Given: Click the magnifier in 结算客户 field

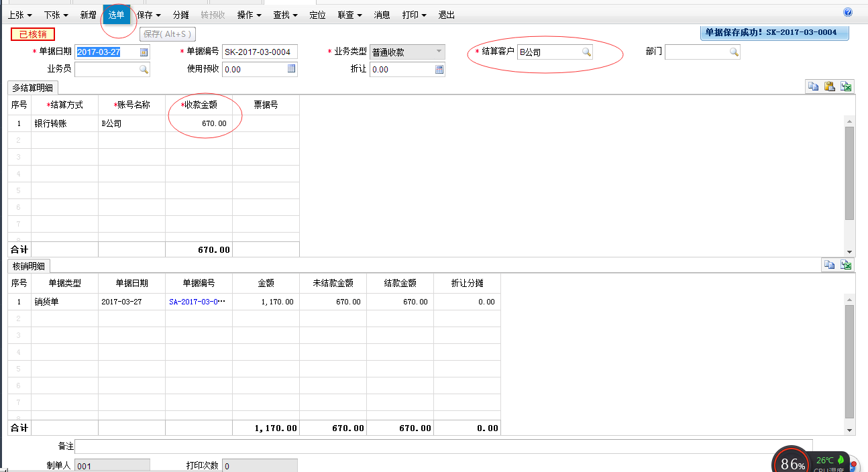Looking at the screenshot, I should tap(586, 52).
